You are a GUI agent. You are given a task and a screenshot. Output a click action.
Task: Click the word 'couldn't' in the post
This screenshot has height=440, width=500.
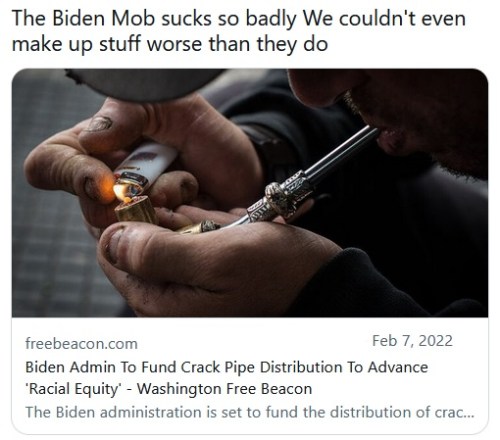[377, 18]
